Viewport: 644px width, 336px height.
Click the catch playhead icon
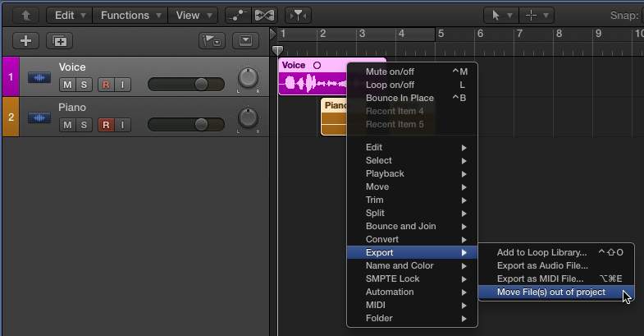(x=298, y=16)
